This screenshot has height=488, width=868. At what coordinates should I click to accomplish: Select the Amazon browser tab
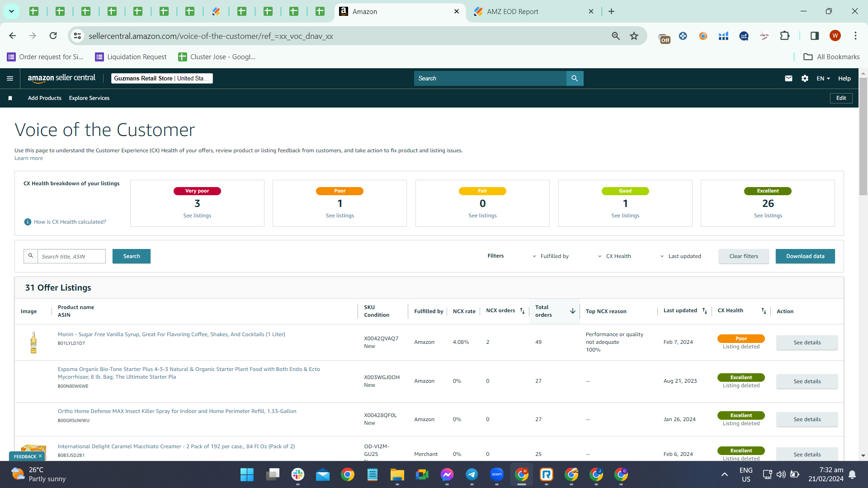399,12
